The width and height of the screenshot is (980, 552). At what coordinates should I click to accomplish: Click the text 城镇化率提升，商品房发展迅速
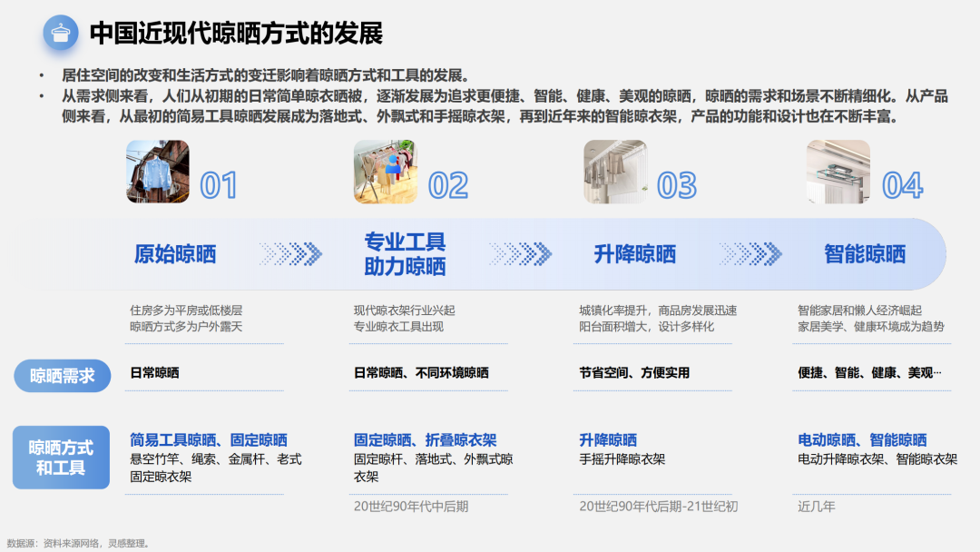658,310
